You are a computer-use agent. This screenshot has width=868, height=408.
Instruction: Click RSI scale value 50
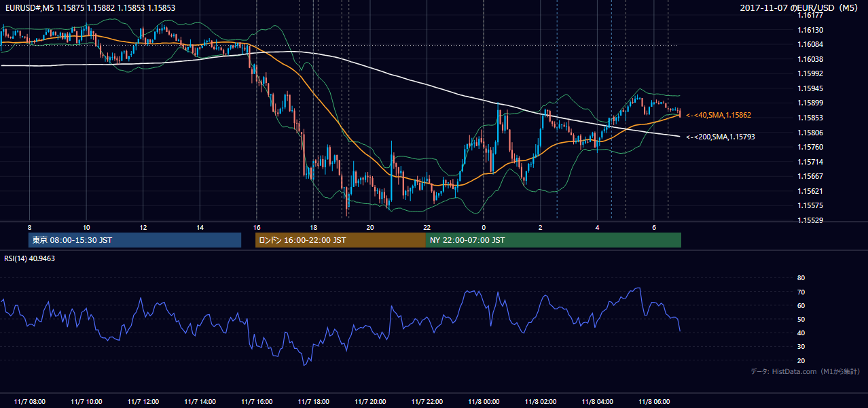tap(801, 319)
